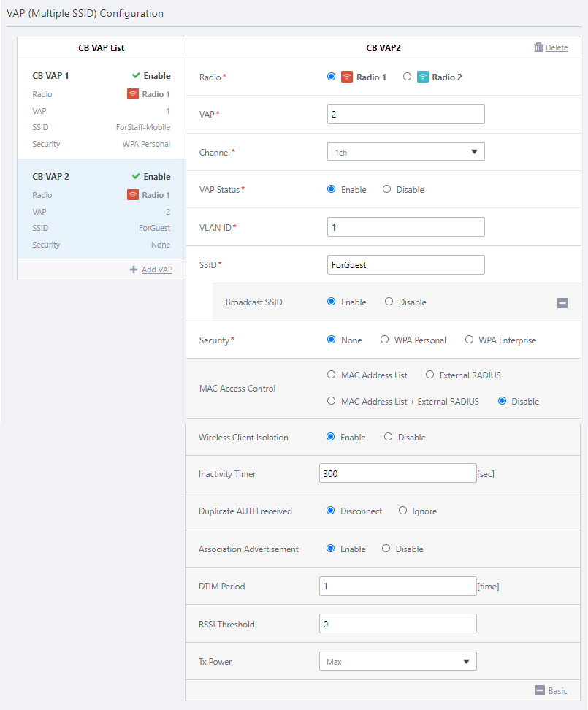Click the Radio 1 icon in CB VAP 2 list entry
The image size is (588, 710).
click(x=132, y=195)
